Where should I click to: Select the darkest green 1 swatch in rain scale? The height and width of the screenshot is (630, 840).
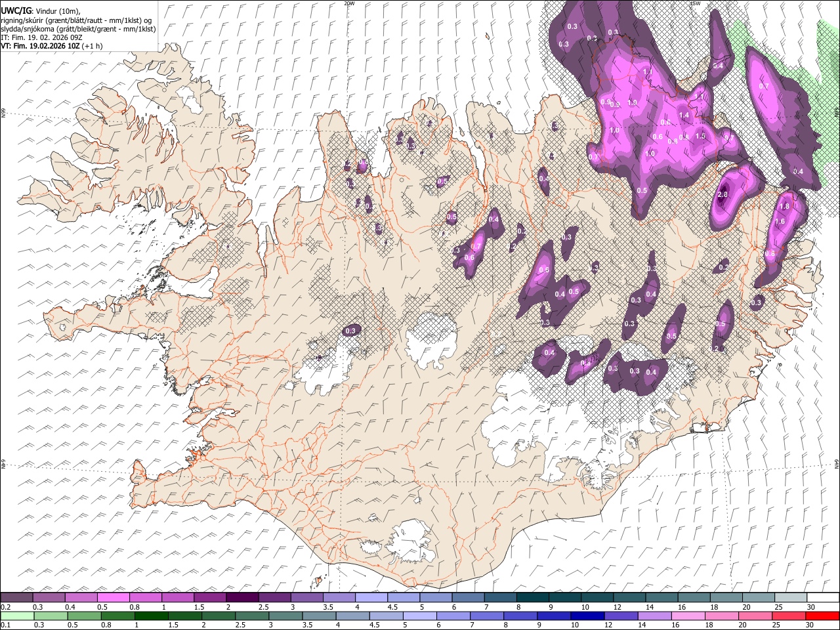point(152,616)
